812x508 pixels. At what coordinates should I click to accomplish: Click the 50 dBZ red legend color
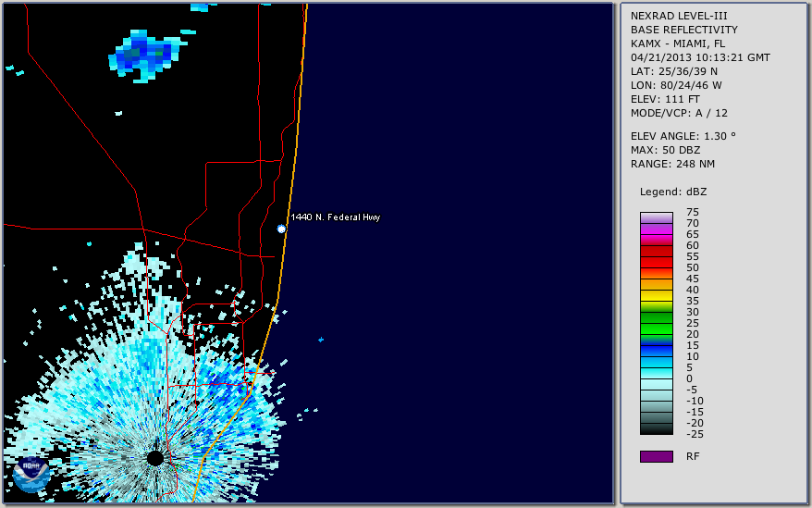656,262
